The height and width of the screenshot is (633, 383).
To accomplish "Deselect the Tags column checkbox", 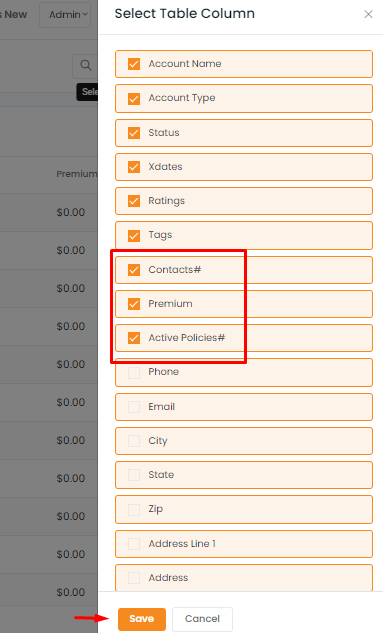I will (134, 235).
